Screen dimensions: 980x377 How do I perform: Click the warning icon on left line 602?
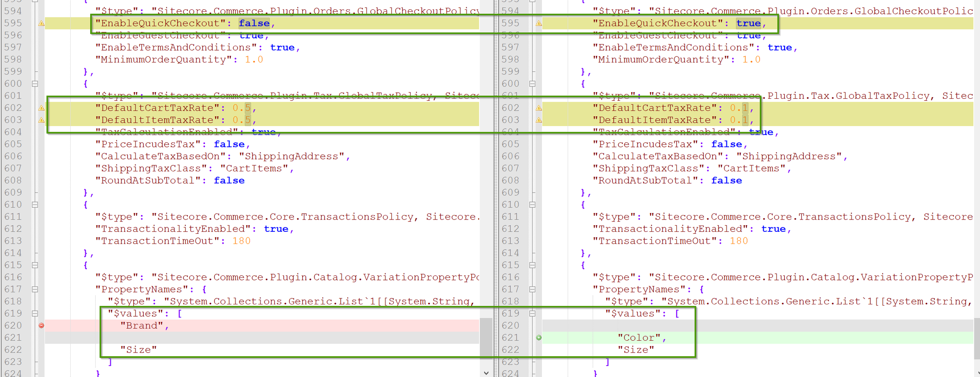(x=41, y=108)
